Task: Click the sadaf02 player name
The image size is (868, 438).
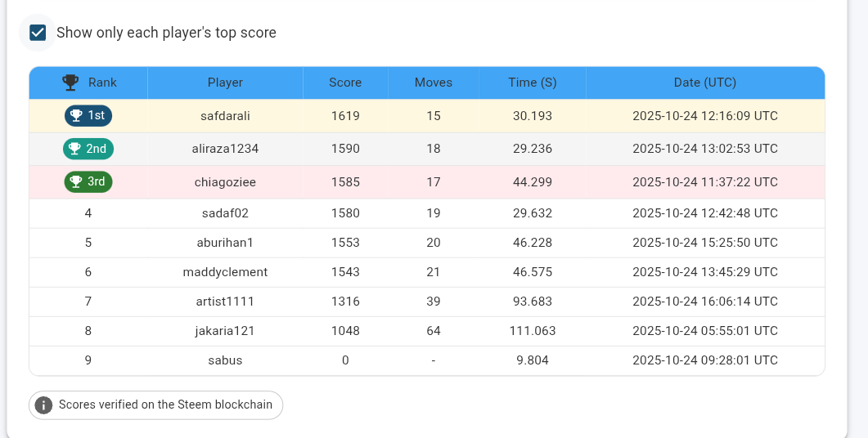Action: (x=225, y=213)
